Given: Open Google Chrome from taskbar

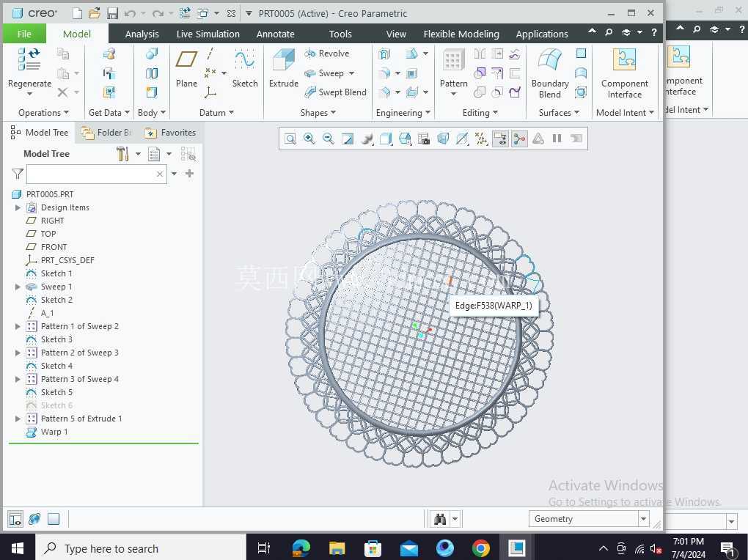Looking at the screenshot, I should [x=480, y=548].
